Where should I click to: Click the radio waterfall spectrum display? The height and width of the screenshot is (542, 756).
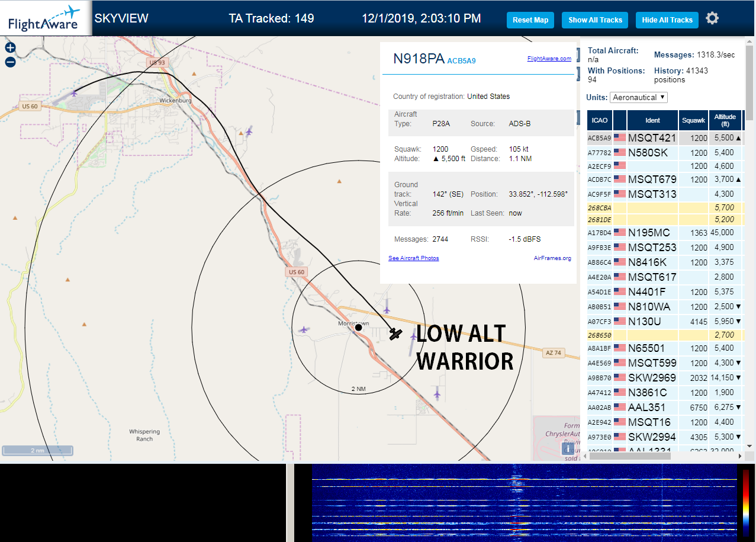point(525,503)
